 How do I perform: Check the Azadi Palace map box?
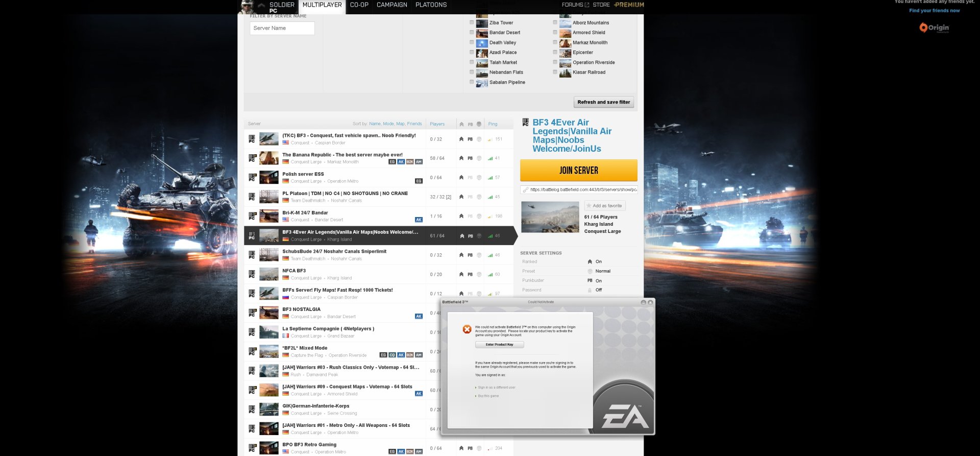472,52
